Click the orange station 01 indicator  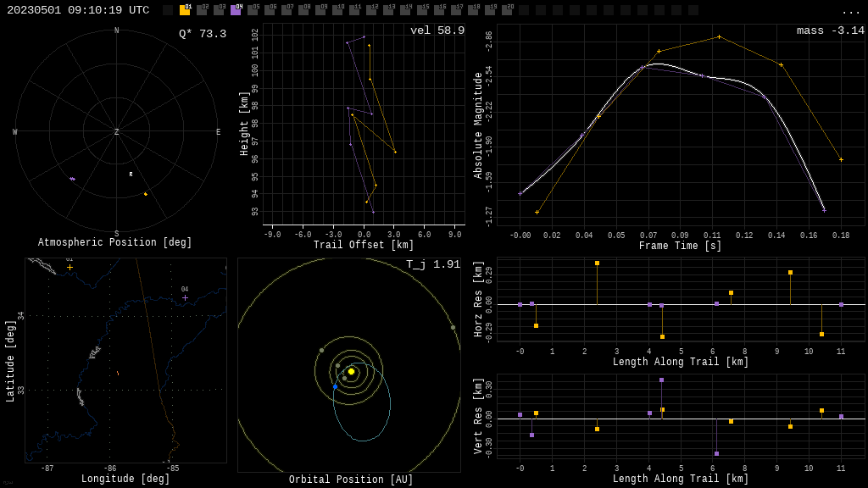[x=185, y=10]
